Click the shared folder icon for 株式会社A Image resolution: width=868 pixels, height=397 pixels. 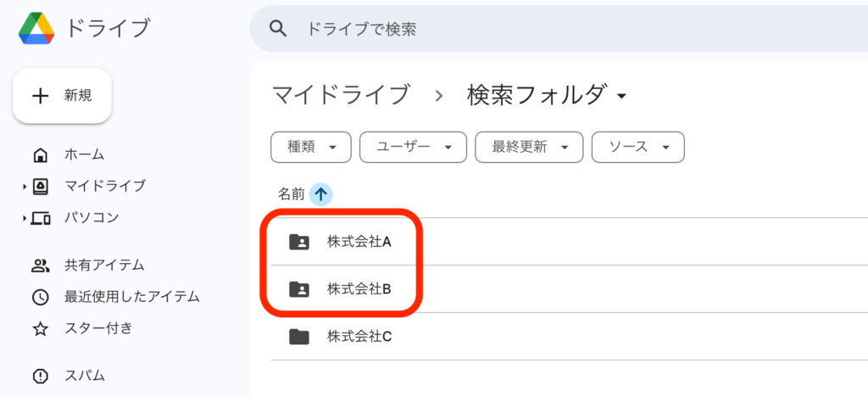[298, 242]
